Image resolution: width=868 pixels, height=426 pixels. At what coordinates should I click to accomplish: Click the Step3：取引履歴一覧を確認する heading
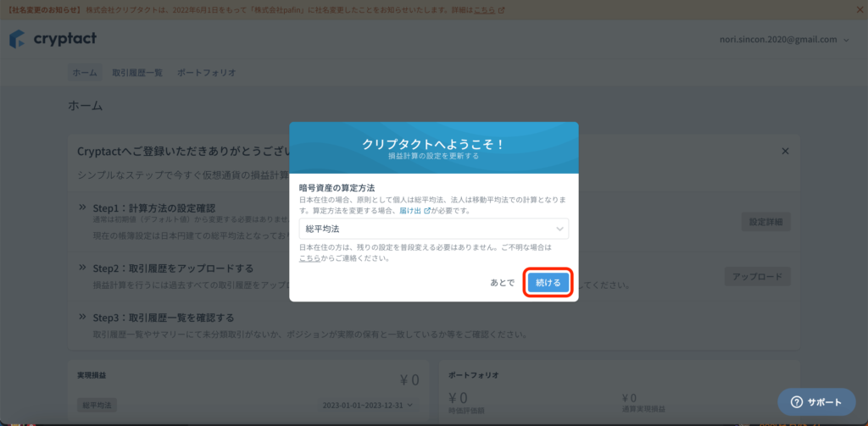coord(164,318)
